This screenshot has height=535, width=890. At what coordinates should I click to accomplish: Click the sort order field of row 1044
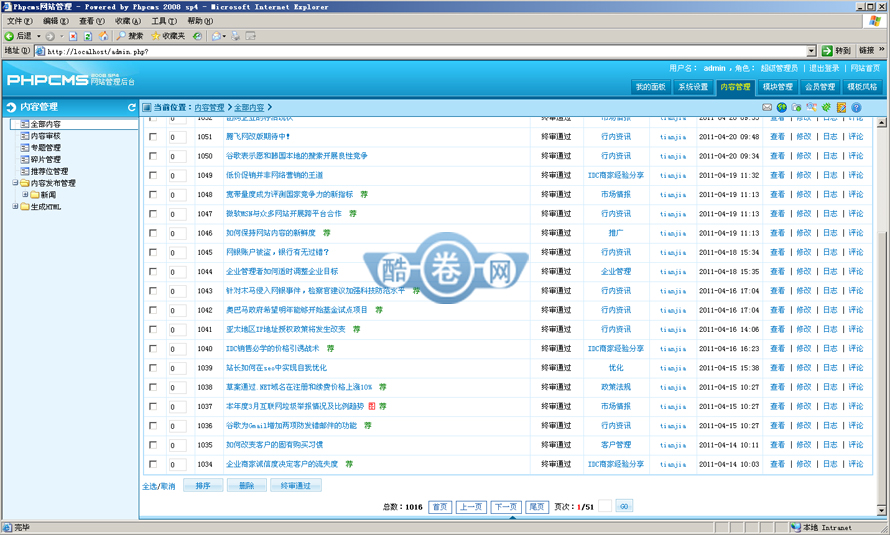[x=177, y=272]
